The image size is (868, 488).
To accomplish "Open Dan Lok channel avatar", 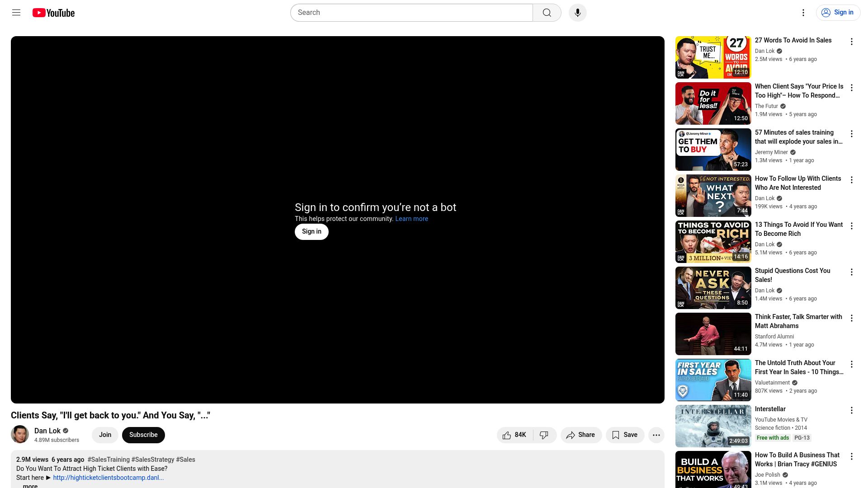I will point(20,435).
